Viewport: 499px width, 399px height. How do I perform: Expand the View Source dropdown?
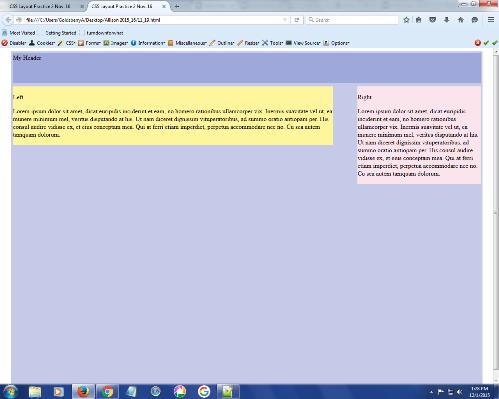(x=303, y=43)
